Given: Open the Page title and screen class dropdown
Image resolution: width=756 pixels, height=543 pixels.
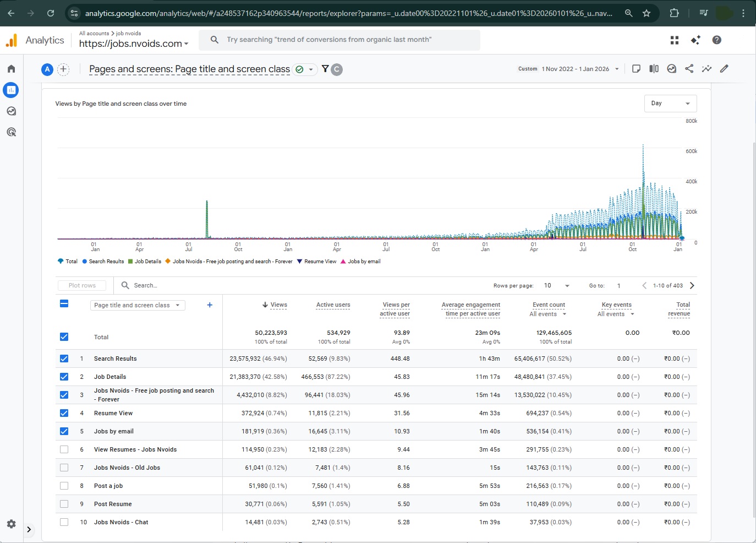Looking at the screenshot, I should 137,305.
